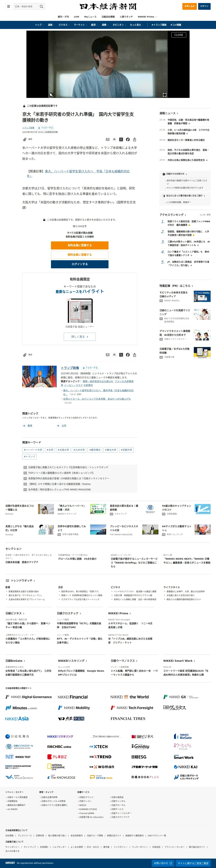This screenshot has height=868, width=216.
Task: Expand the オピニオン navigation dropdown
Action: coord(119,25)
